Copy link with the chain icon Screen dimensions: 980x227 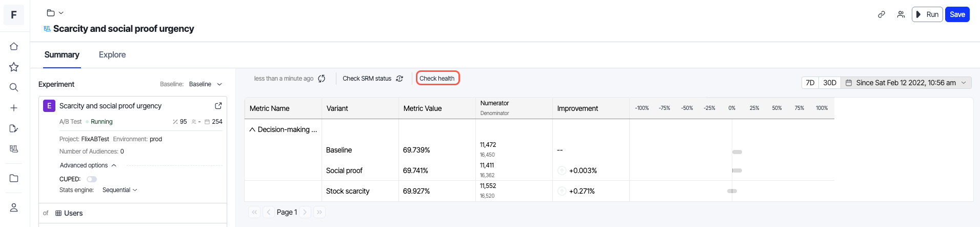(x=882, y=14)
